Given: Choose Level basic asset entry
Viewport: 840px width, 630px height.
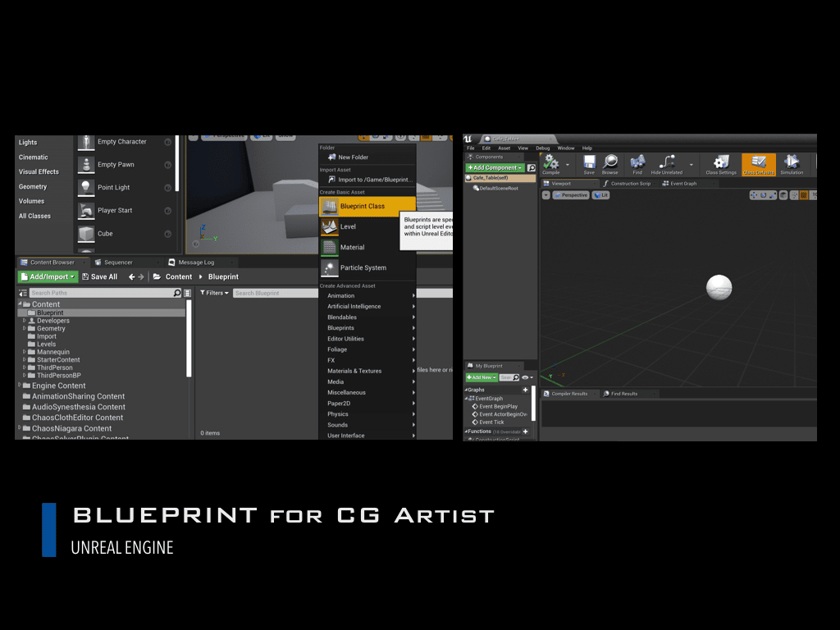Looking at the screenshot, I should point(367,226).
